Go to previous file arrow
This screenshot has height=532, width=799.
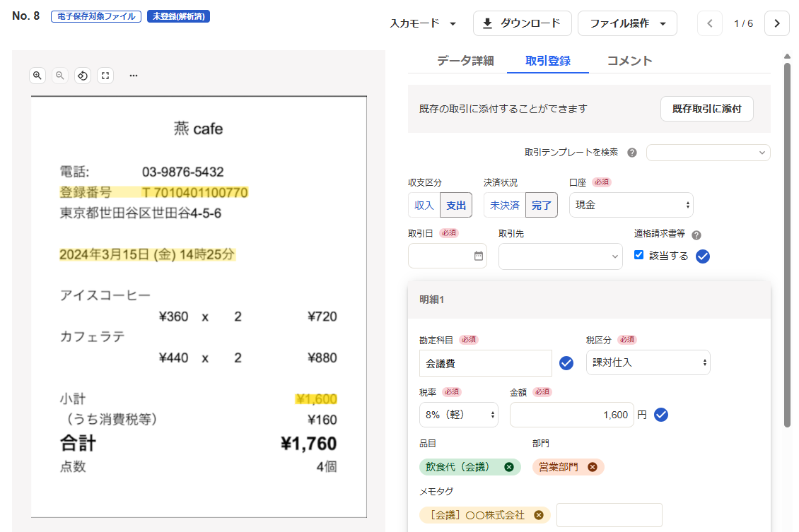point(710,23)
